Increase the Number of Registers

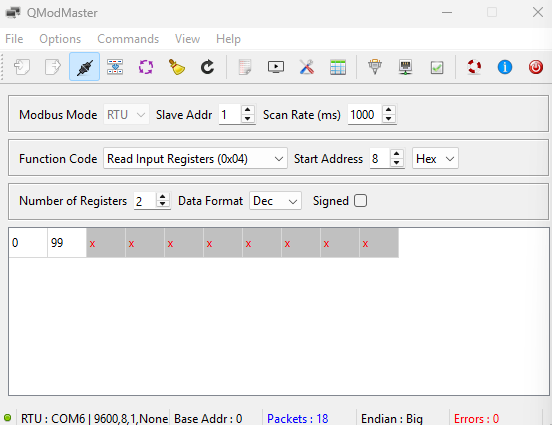[x=162, y=196]
